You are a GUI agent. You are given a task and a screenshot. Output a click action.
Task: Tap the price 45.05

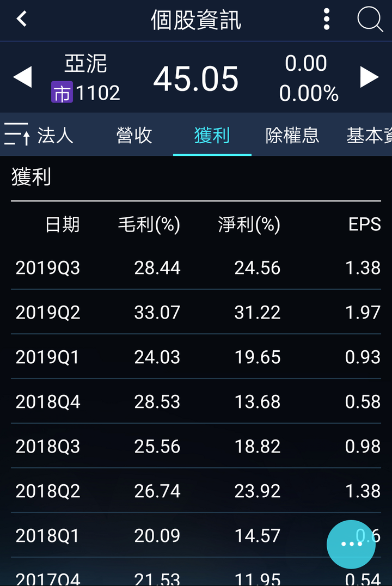196,79
